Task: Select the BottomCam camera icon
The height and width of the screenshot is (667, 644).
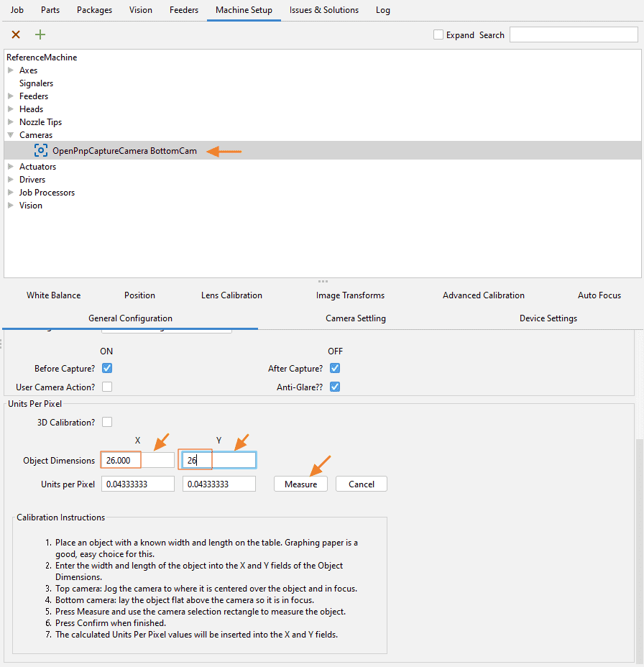Action: (x=41, y=151)
